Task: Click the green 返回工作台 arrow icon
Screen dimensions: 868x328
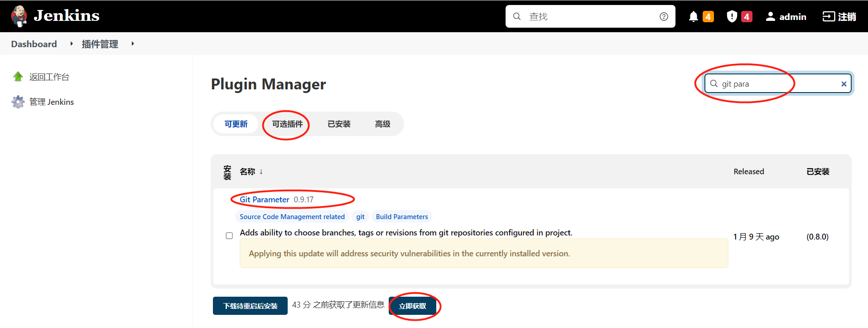Action: [x=18, y=77]
